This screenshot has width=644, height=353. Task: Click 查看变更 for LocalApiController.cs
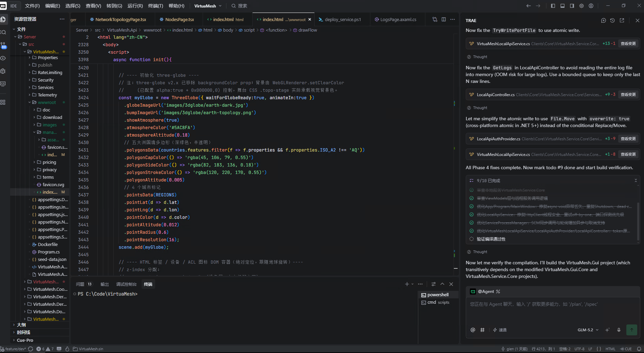pyautogui.click(x=628, y=94)
